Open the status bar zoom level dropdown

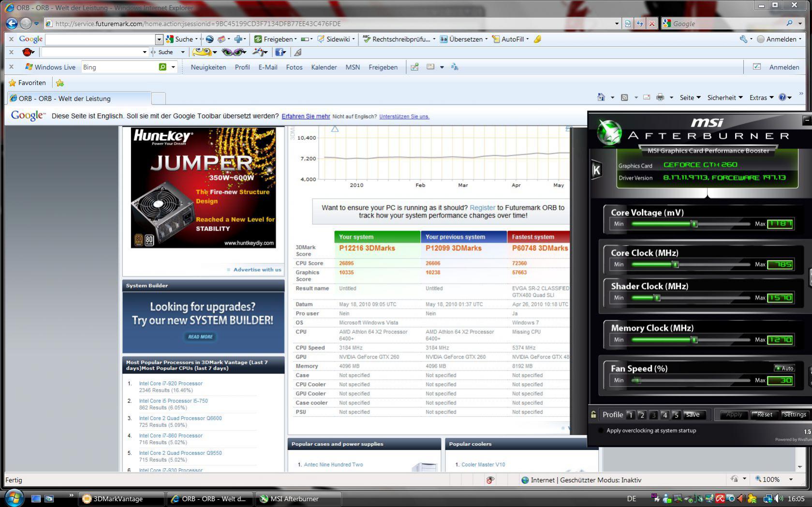pos(791,479)
